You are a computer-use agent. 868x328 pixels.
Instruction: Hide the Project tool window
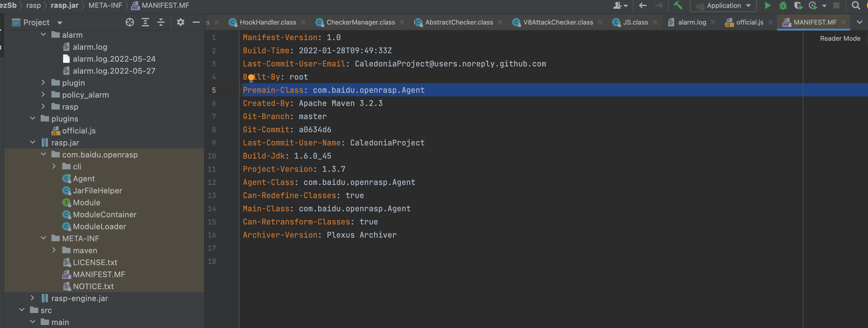pyautogui.click(x=196, y=22)
